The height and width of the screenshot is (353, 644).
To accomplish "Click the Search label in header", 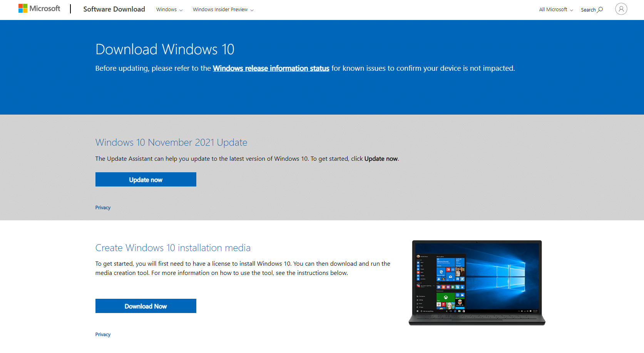I will click(x=588, y=10).
